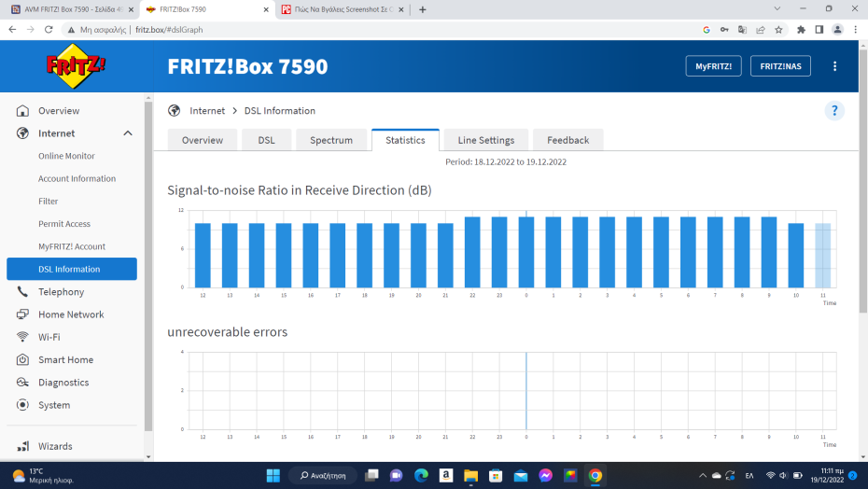
Task: Click the globe icon in breadcrumb
Action: pos(175,111)
